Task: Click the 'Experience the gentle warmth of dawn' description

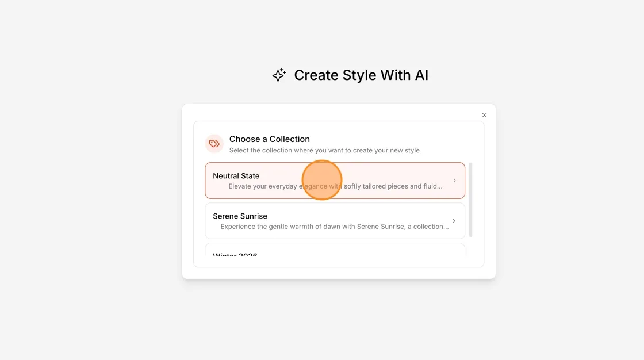Action: (x=335, y=227)
